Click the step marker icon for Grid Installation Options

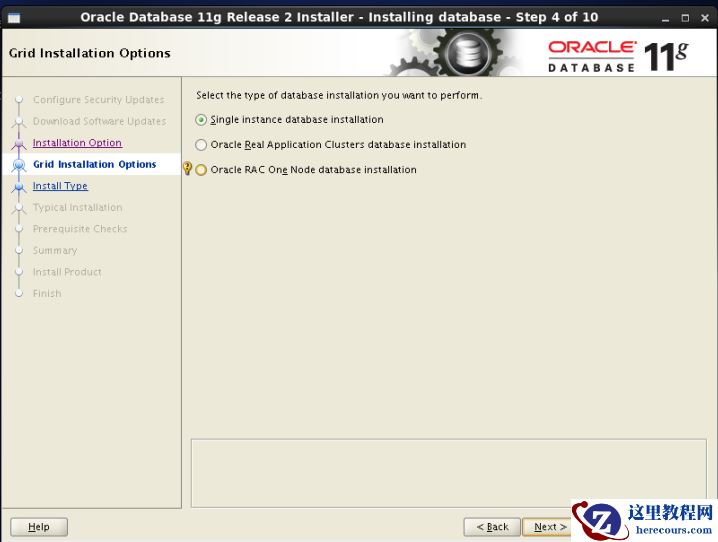pos(19,165)
